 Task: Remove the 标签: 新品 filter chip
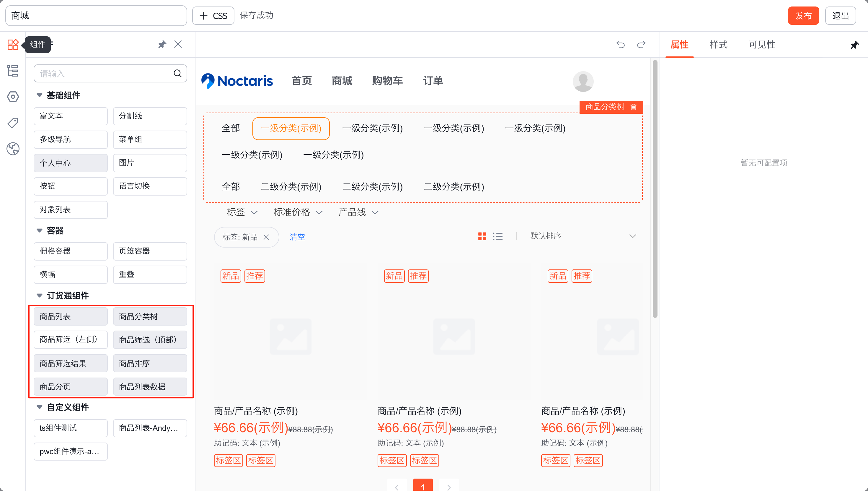point(266,237)
